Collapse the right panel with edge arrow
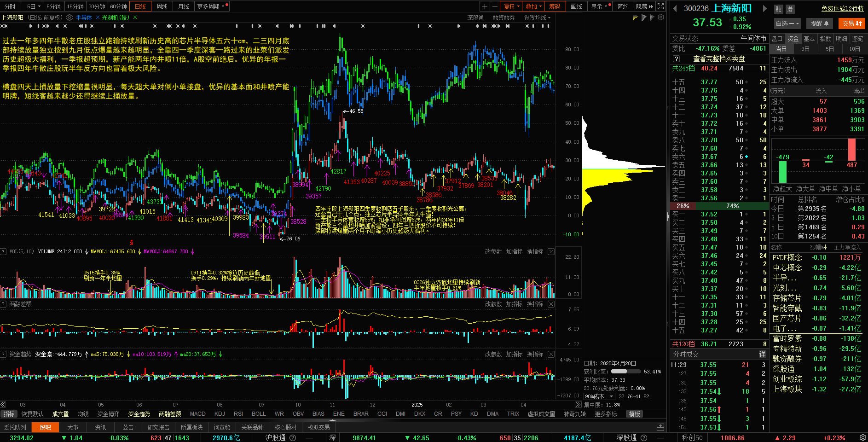The width and height of the screenshot is (868, 442). [668, 216]
